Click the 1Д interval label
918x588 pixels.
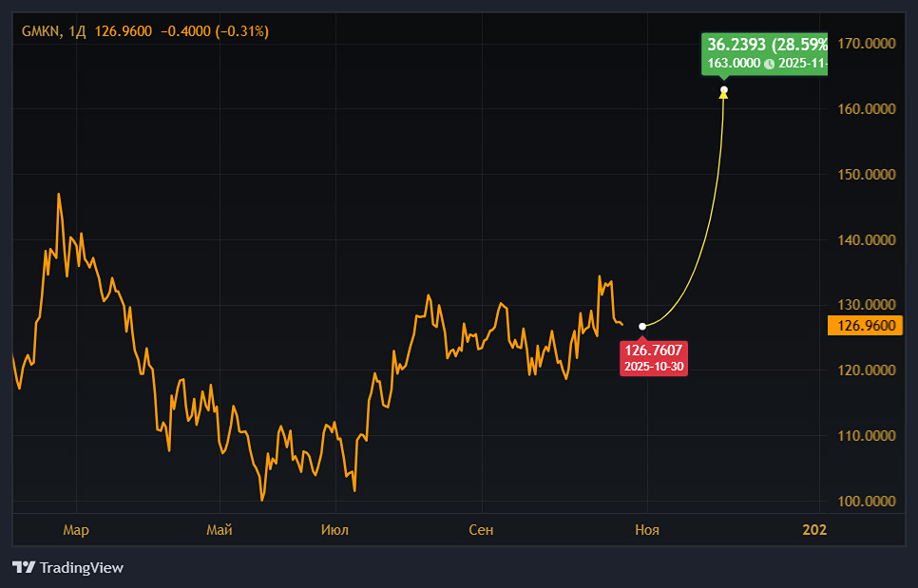pos(77,31)
